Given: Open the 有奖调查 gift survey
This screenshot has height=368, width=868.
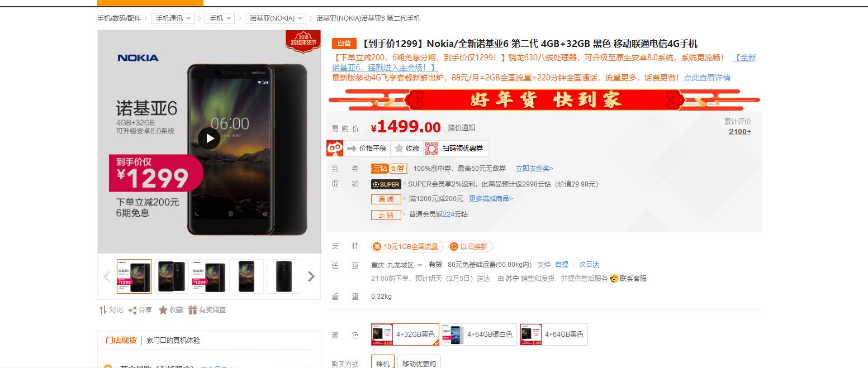Looking at the screenshot, I should [193, 310].
